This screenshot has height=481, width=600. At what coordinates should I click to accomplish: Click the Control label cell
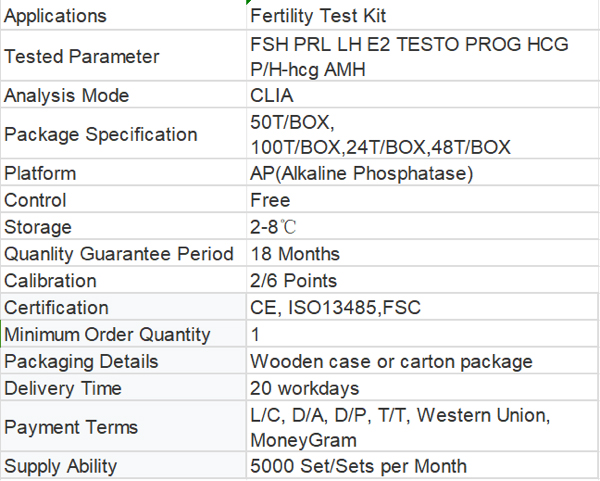point(36,200)
